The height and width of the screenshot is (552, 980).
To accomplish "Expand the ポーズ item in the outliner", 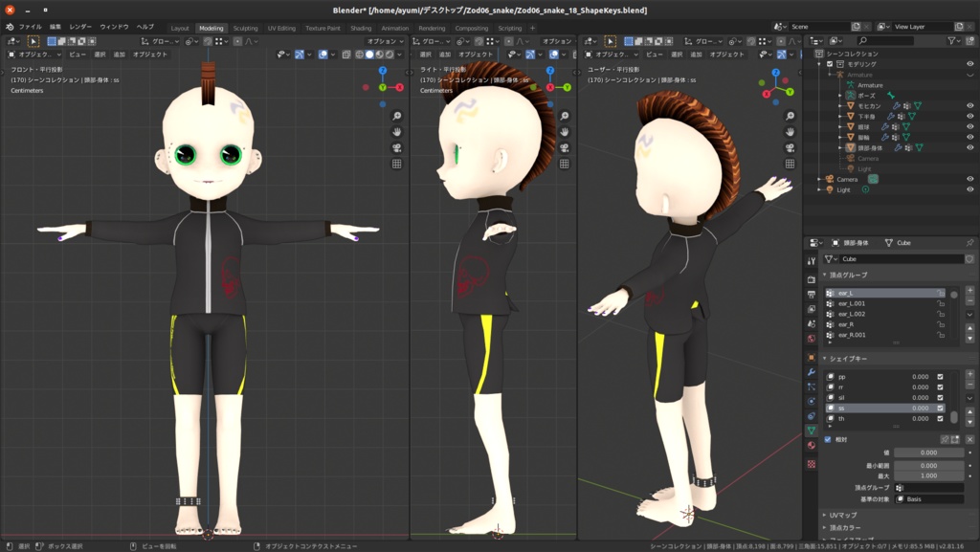I will (840, 95).
